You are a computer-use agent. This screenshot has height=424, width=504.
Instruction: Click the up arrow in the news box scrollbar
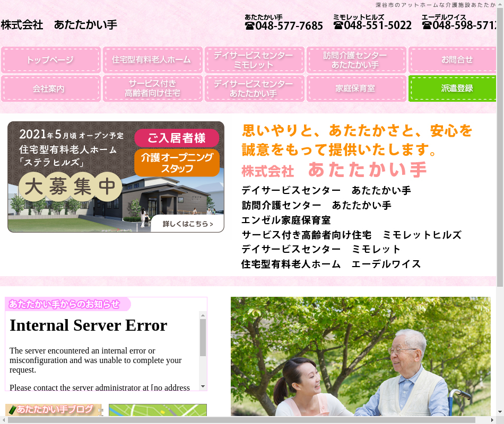point(203,315)
